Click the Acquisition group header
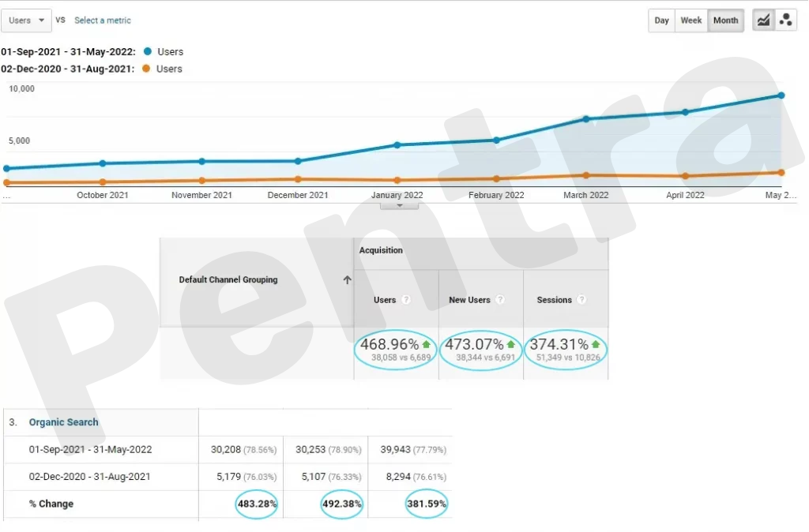Screen dimensions: 809x532 (x=381, y=250)
